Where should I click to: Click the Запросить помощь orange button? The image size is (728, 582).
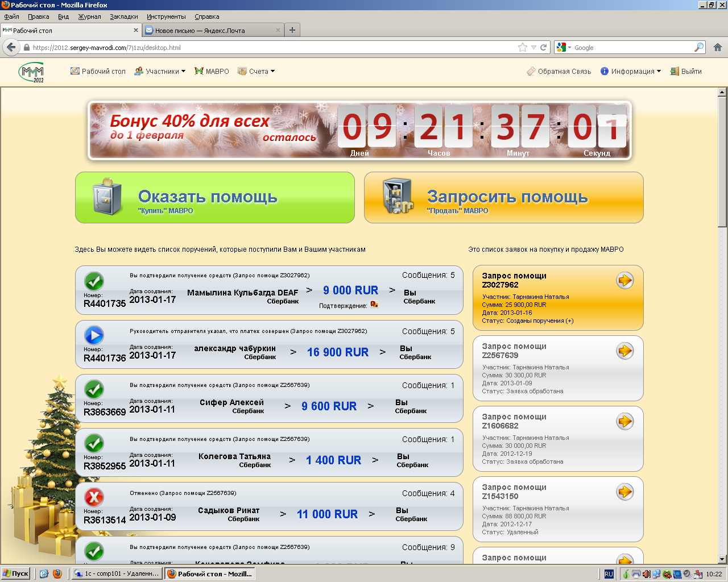pos(504,197)
